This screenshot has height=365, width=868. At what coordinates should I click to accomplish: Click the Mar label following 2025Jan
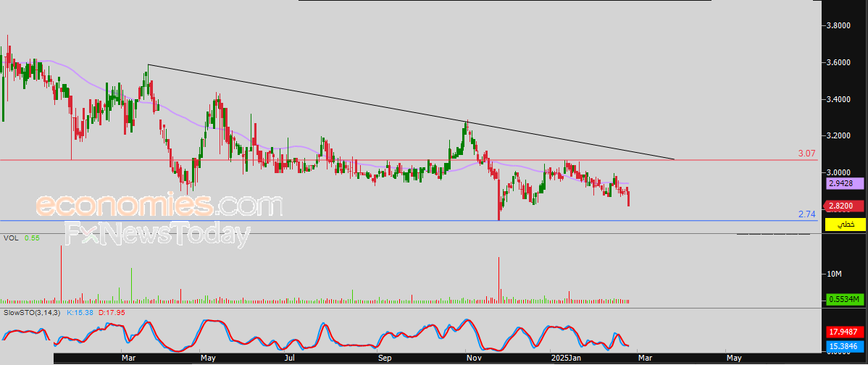tap(646, 358)
